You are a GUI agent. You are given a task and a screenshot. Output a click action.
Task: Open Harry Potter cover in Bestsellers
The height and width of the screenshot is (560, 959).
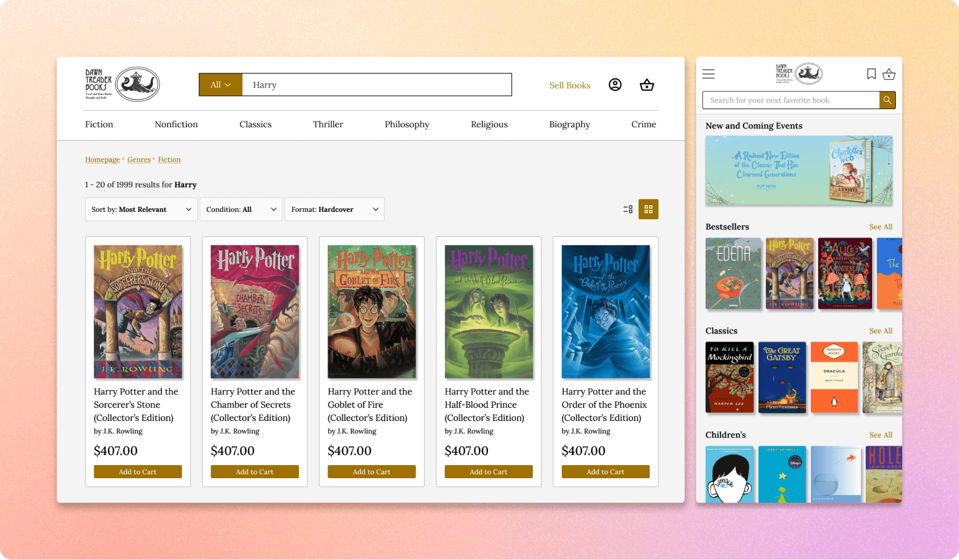click(790, 273)
